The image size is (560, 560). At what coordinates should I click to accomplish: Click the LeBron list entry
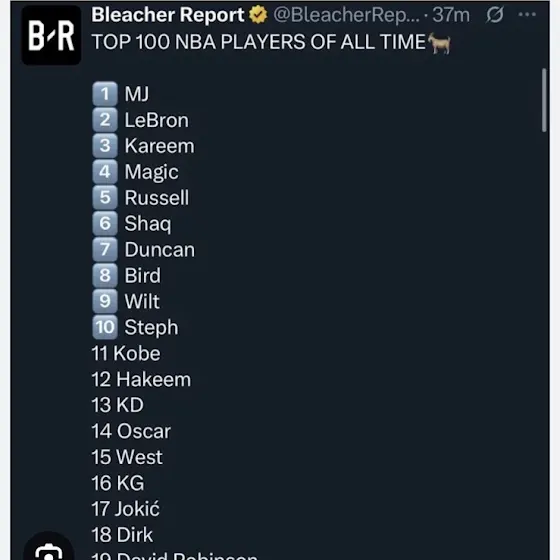click(156, 120)
